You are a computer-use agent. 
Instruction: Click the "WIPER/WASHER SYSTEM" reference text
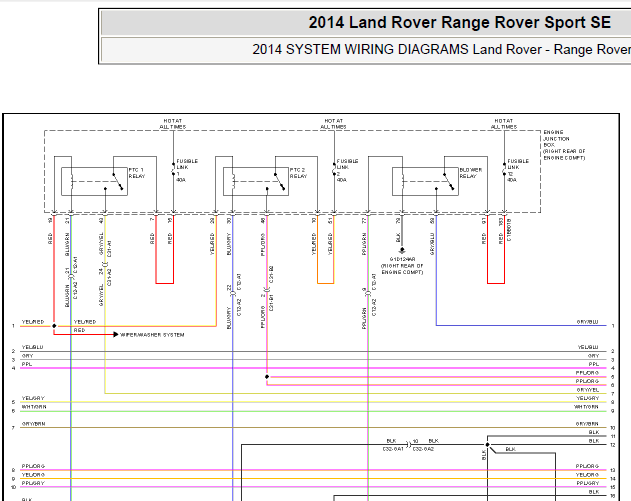[x=152, y=335]
